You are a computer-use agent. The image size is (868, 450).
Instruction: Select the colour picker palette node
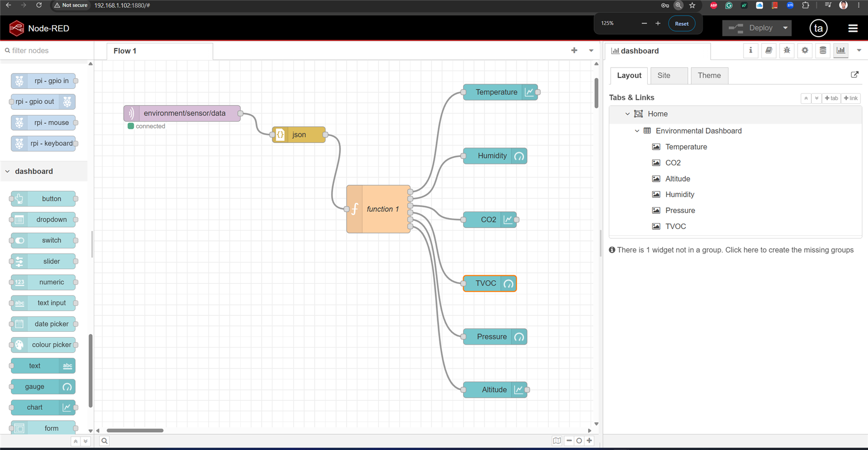click(x=43, y=345)
